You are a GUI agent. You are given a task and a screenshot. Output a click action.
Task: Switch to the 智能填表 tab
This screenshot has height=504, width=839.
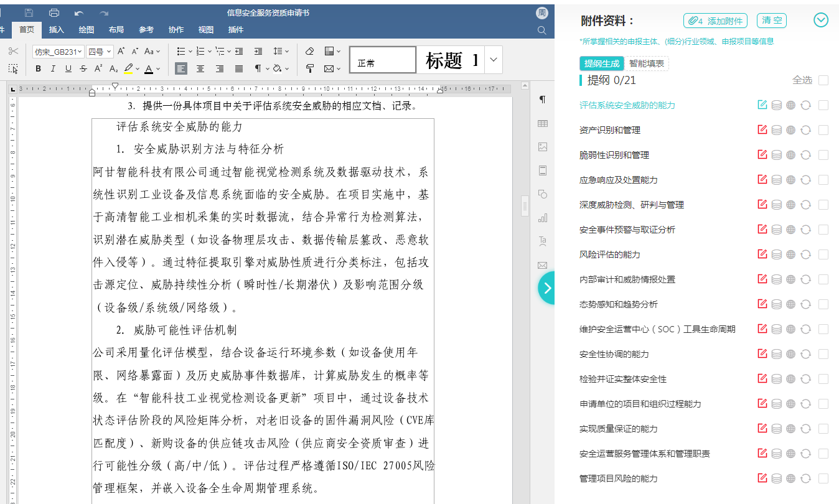pyautogui.click(x=646, y=63)
